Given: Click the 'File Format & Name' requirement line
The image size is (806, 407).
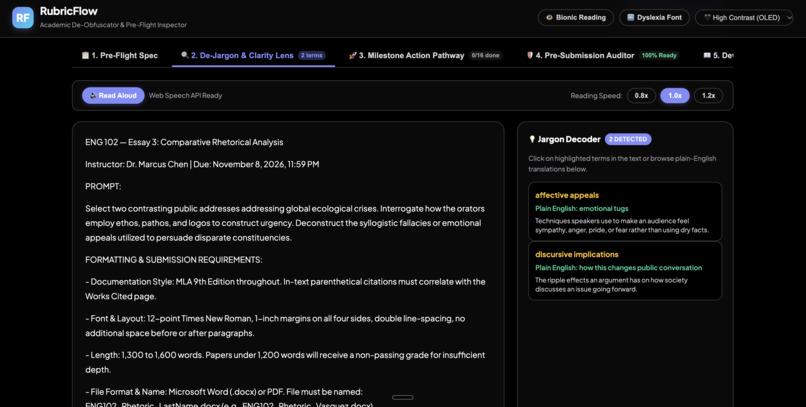Looking at the screenshot, I should [x=229, y=399].
